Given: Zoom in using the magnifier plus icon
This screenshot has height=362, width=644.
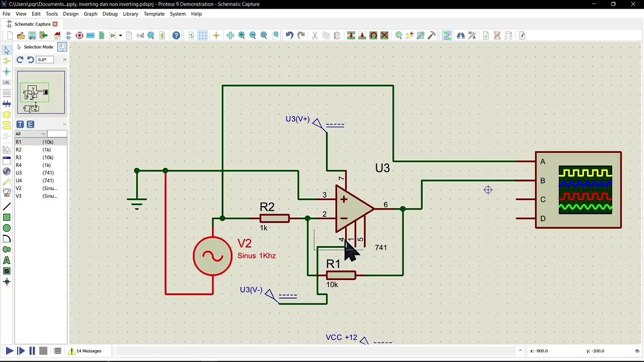Looking at the screenshot, I should pyautogui.click(x=242, y=35).
